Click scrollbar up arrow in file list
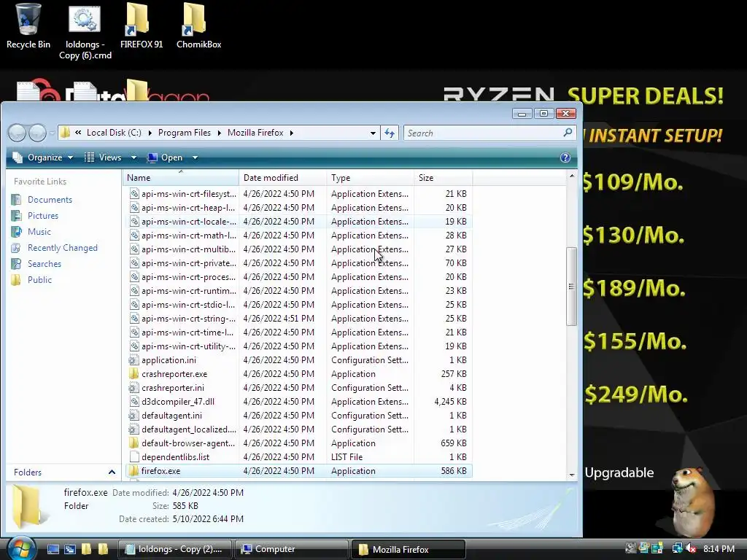 572,176
